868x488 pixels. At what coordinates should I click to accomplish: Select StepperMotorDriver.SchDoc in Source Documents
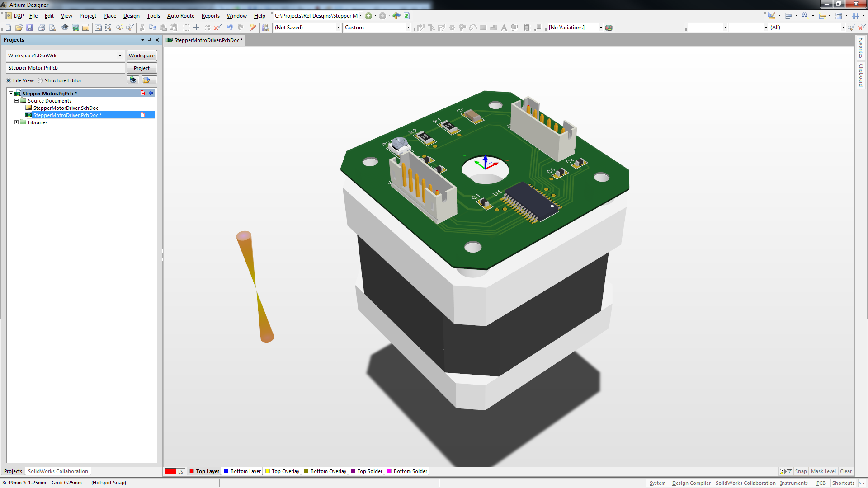click(66, 108)
